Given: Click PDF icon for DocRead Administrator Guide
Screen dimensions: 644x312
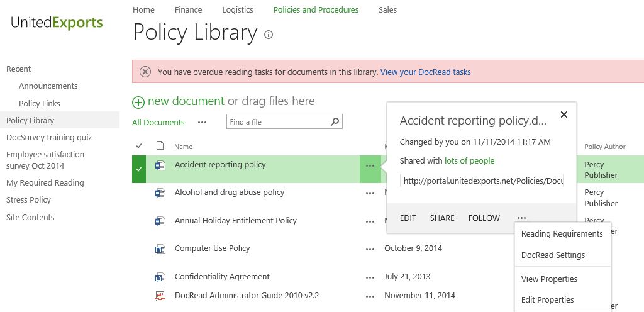Looking at the screenshot, I should [x=160, y=296].
